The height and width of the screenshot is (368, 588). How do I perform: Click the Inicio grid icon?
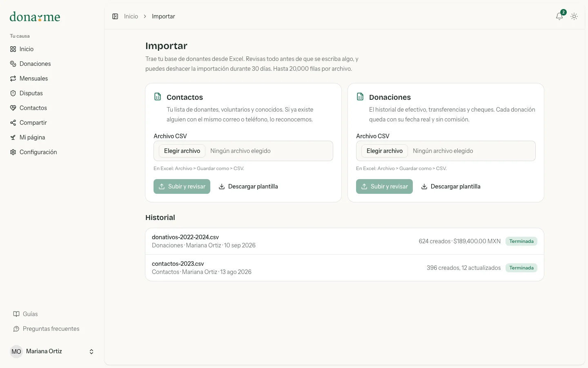pyautogui.click(x=13, y=49)
